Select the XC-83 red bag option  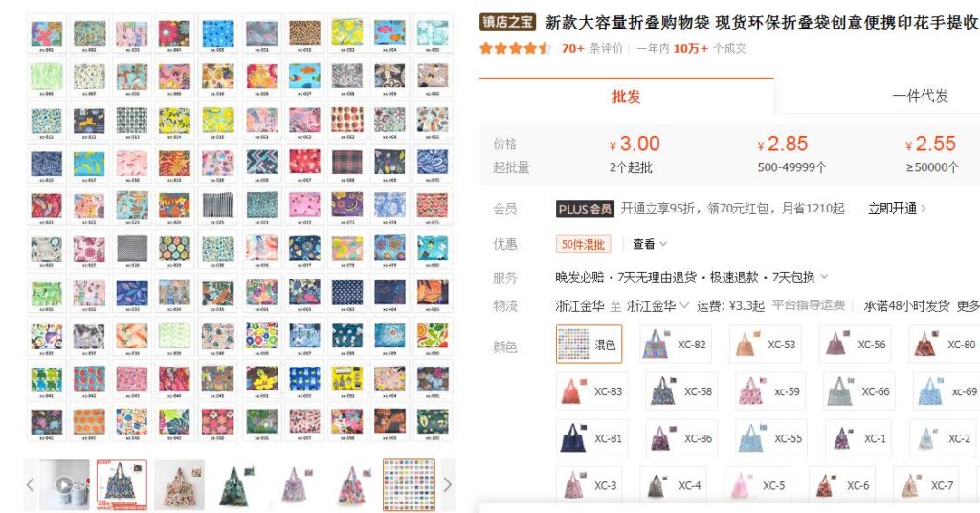coord(592,391)
